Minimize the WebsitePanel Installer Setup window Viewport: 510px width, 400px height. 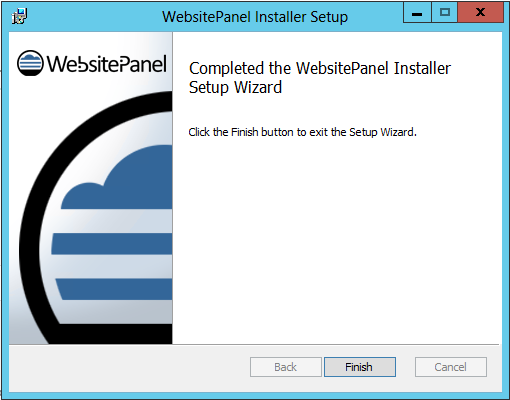click(417, 13)
